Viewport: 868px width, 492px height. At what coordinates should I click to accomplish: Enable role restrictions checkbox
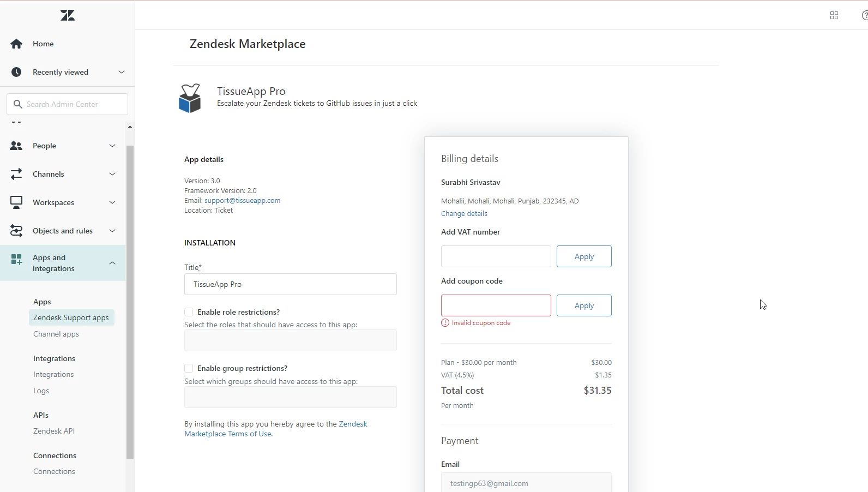pyautogui.click(x=189, y=312)
